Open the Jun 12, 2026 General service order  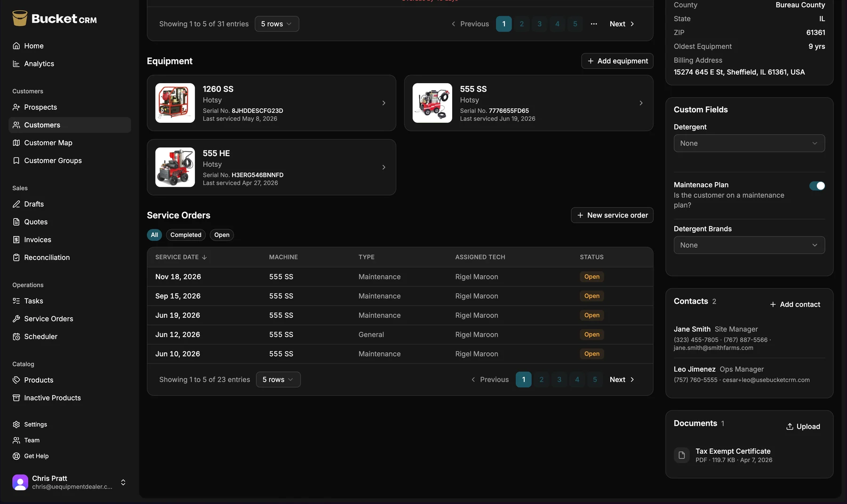(400, 335)
